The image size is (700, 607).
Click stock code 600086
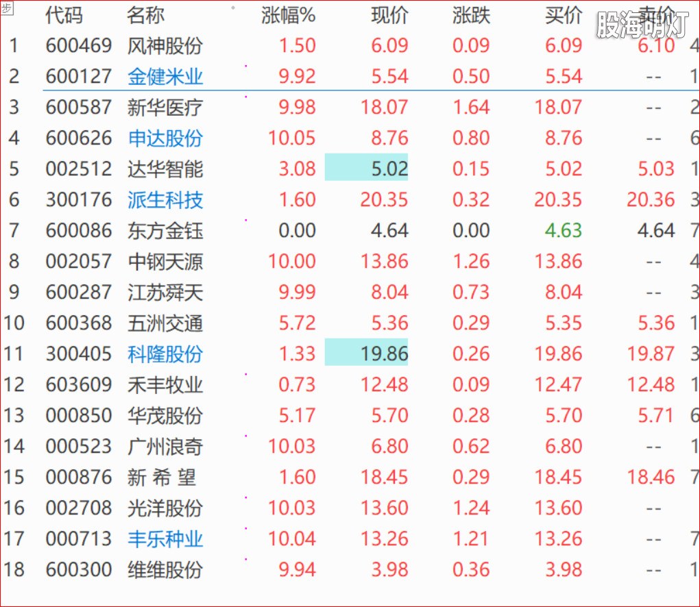tap(79, 230)
